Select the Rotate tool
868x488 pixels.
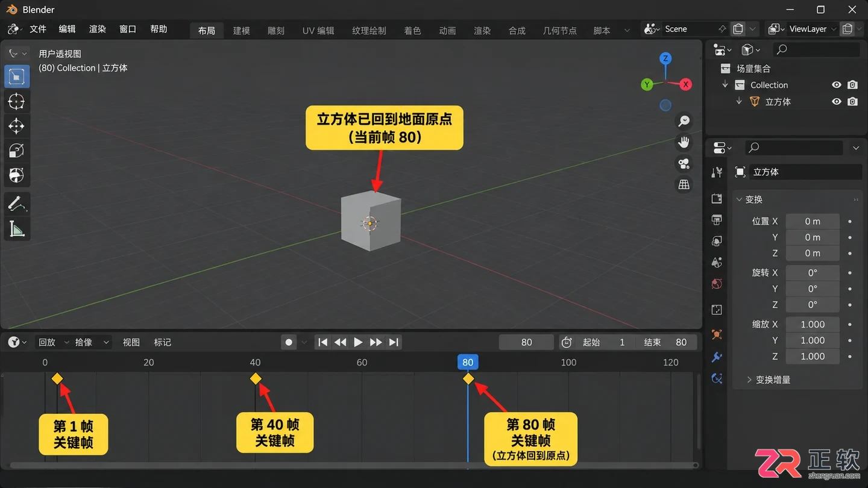(x=16, y=151)
